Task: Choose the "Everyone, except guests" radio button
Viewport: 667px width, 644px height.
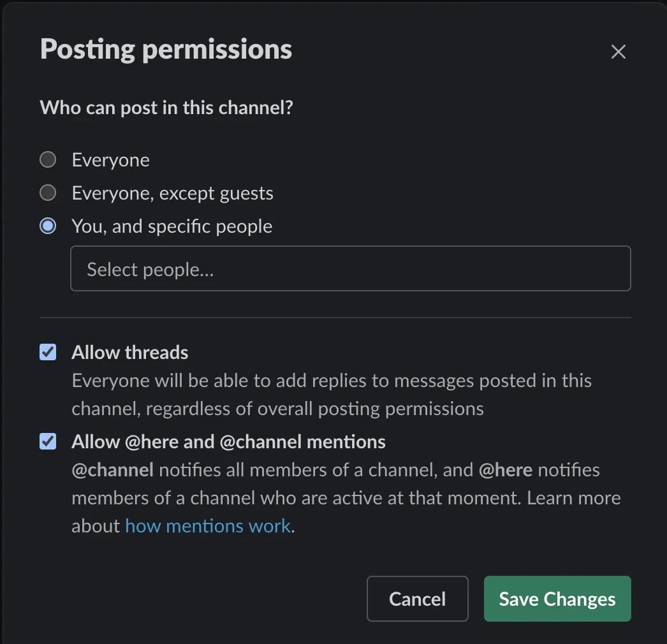Action: pos(48,193)
